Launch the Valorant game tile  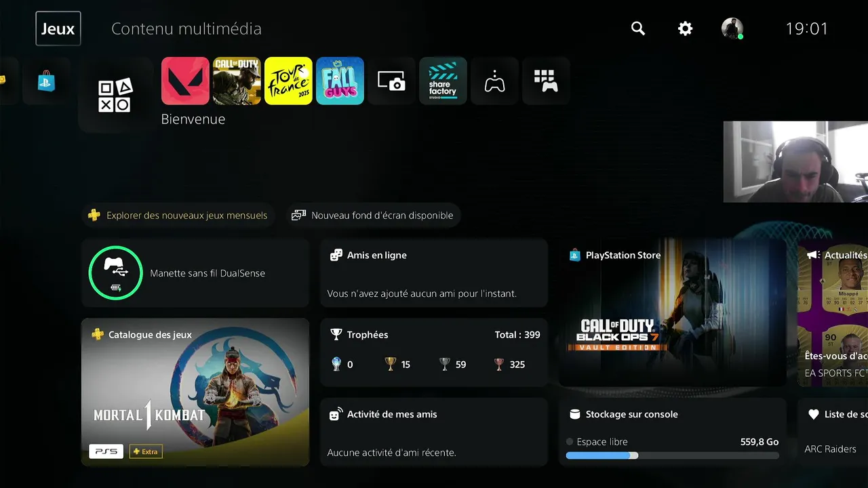(x=185, y=81)
